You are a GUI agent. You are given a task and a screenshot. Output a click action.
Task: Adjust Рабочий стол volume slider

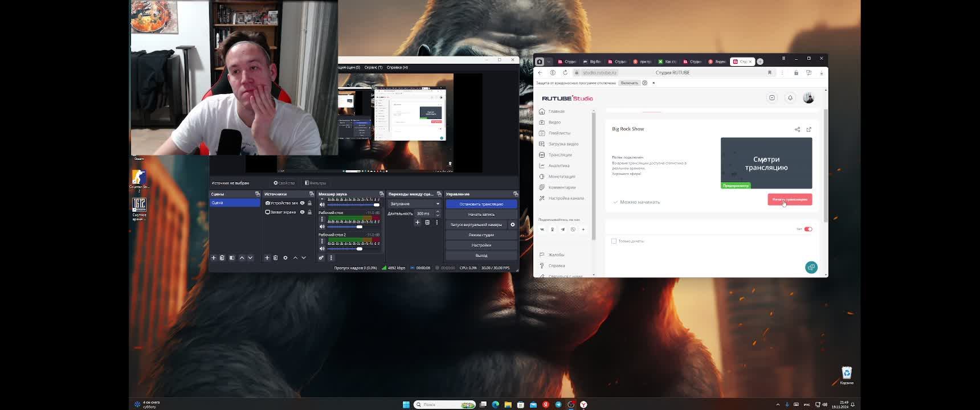coord(353,227)
